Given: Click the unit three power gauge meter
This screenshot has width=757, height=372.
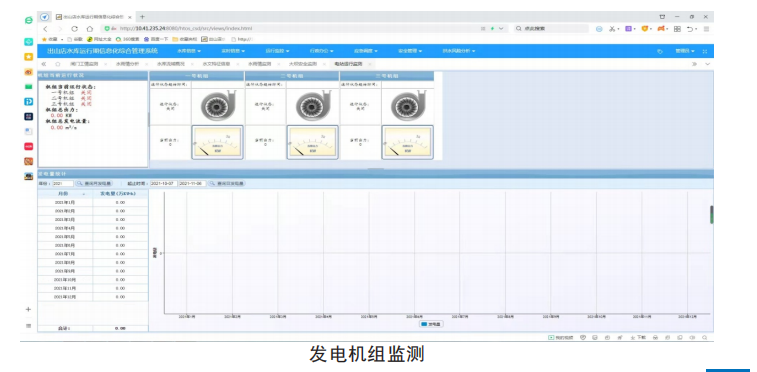Looking at the screenshot, I should pos(407,143).
